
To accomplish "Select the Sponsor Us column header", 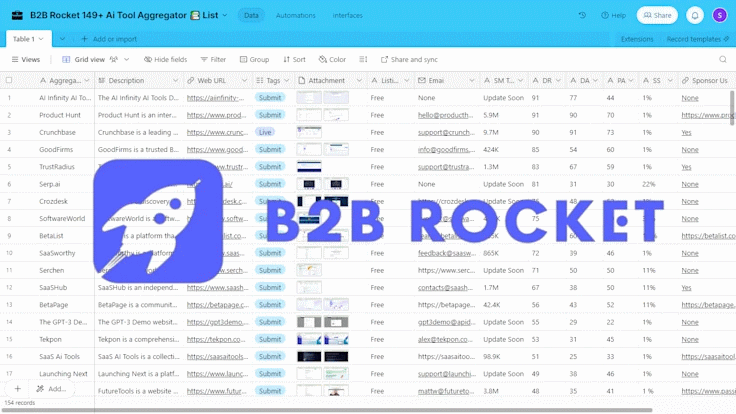I will coord(705,81).
